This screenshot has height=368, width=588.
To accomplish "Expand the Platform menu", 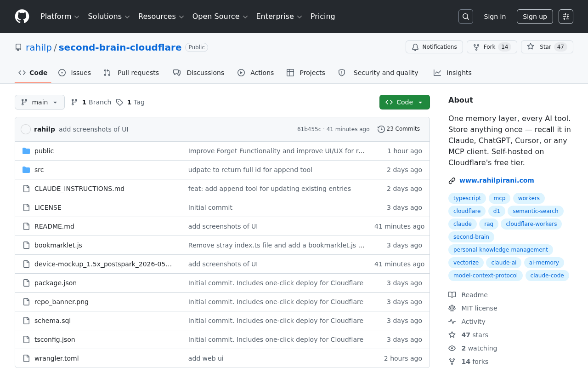I will click(x=60, y=17).
